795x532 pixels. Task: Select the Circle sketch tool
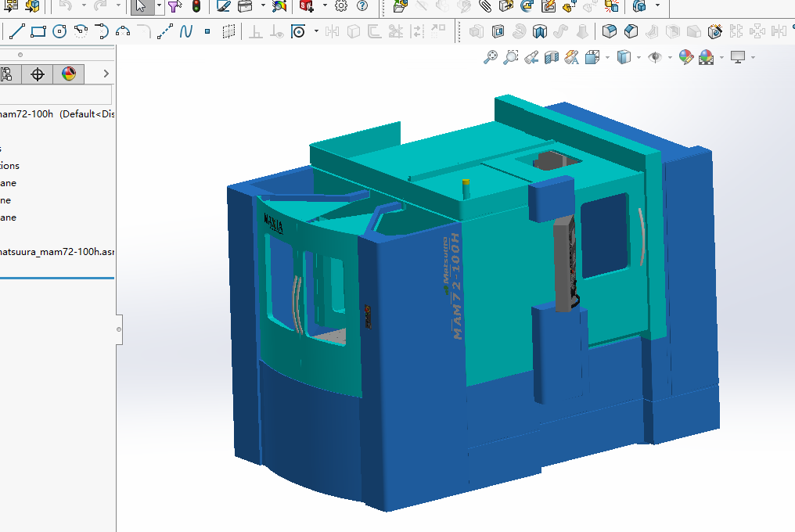coord(59,32)
